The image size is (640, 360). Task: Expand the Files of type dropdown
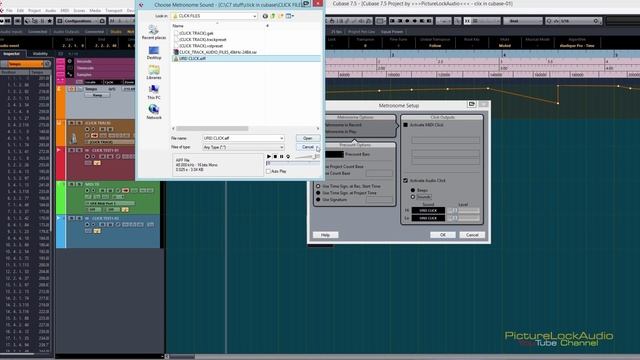point(281,147)
